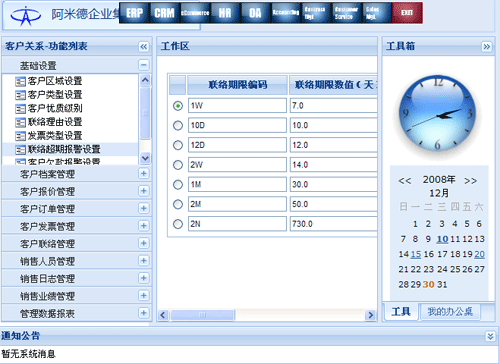Open the eCommerce module
Image resolution: width=500 pixels, height=364 pixels.
click(x=195, y=13)
